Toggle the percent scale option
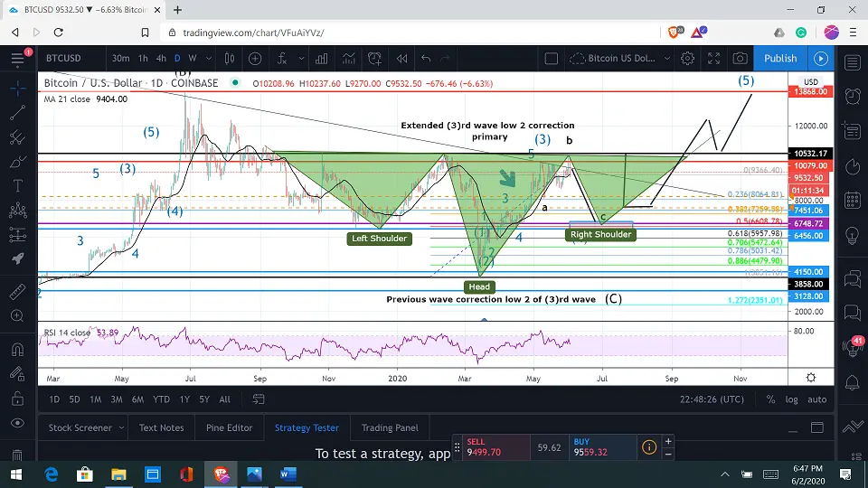The height and width of the screenshot is (488, 868). [770, 399]
